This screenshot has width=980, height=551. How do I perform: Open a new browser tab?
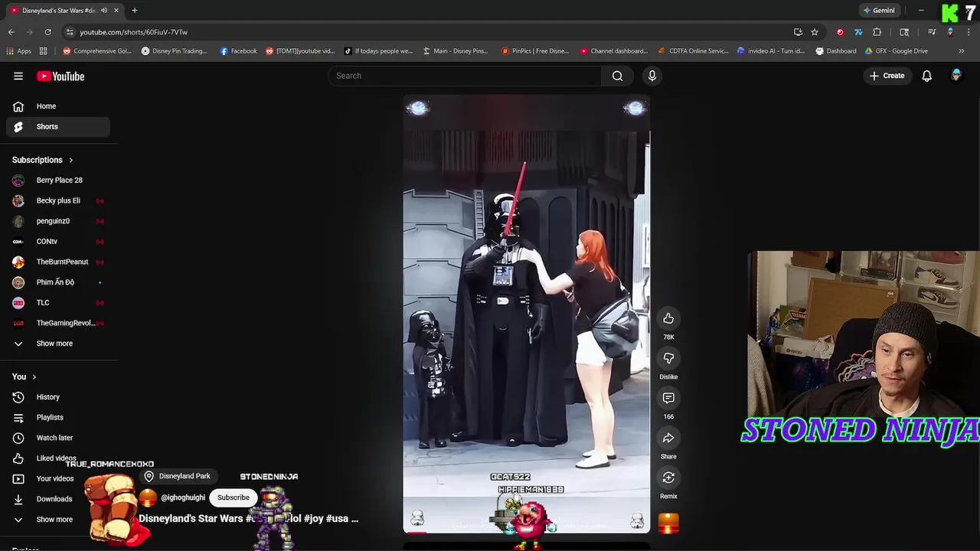134,11
